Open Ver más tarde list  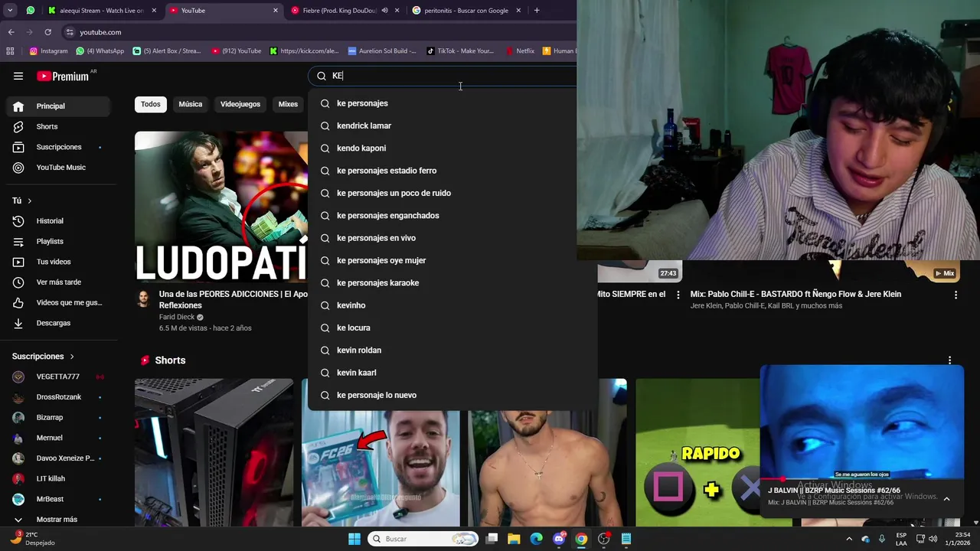click(x=58, y=282)
